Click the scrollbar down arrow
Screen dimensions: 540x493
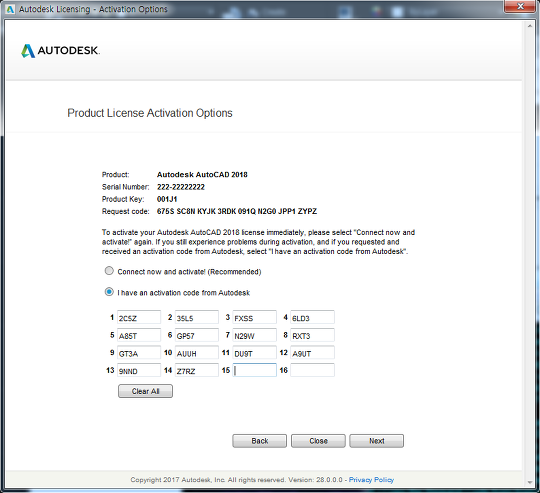coord(530,482)
